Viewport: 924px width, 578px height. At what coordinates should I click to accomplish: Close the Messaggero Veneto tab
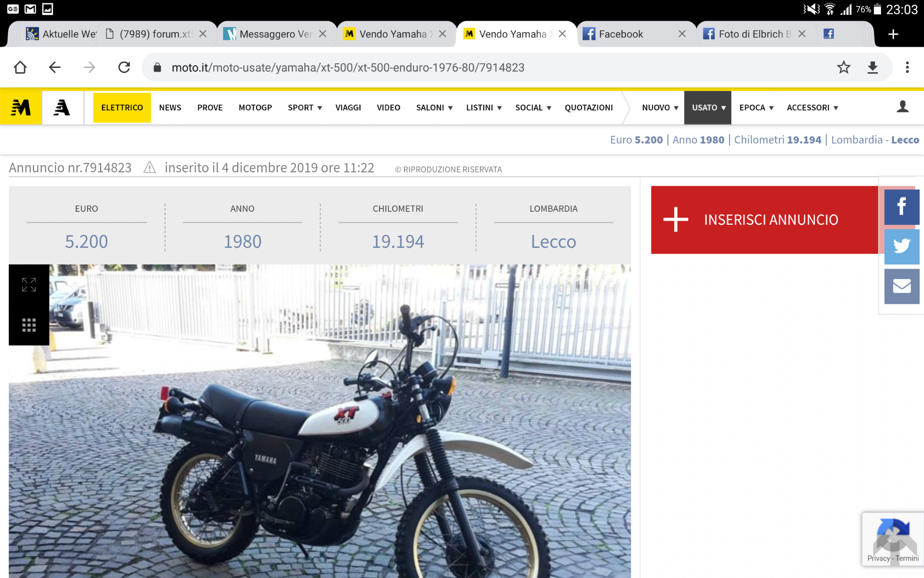pos(322,34)
